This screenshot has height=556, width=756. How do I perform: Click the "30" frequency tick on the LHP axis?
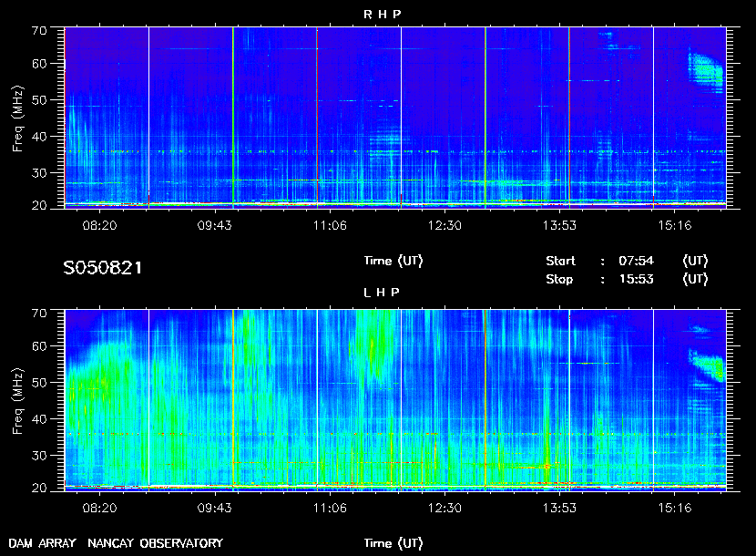39,456
